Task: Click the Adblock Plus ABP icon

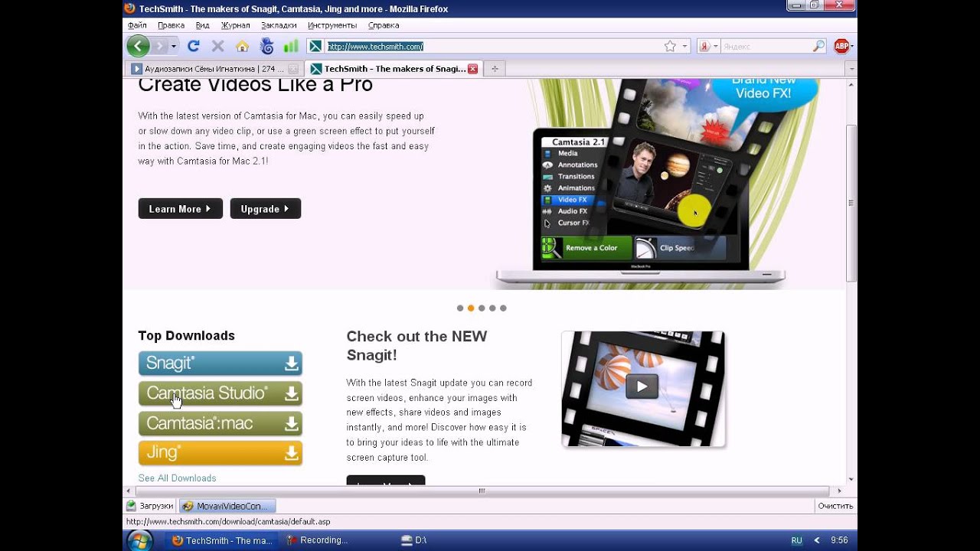Action: pyautogui.click(x=841, y=46)
